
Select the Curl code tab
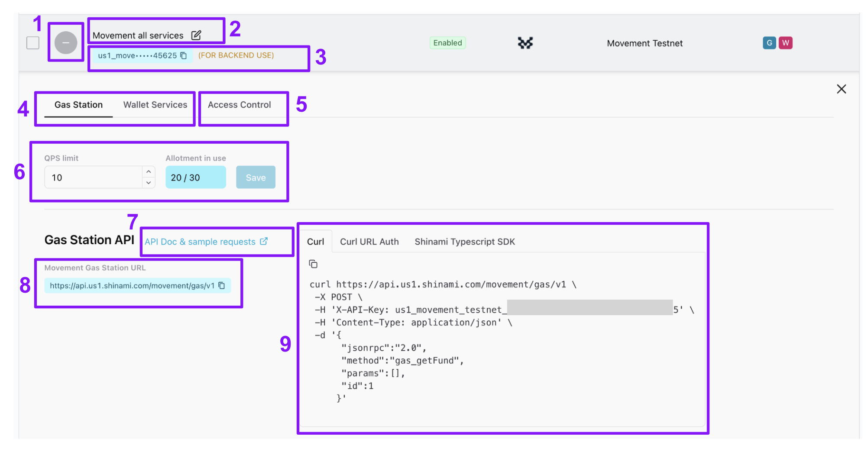pos(315,242)
